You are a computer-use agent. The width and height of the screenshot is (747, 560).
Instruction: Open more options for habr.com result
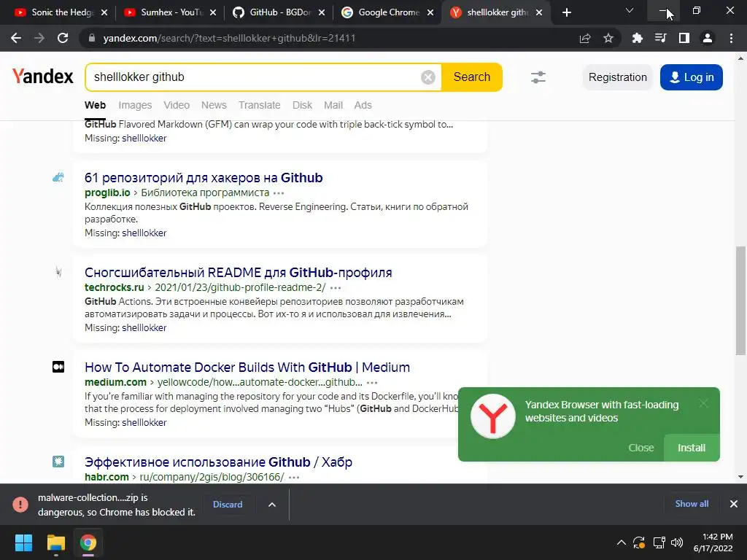294,477
